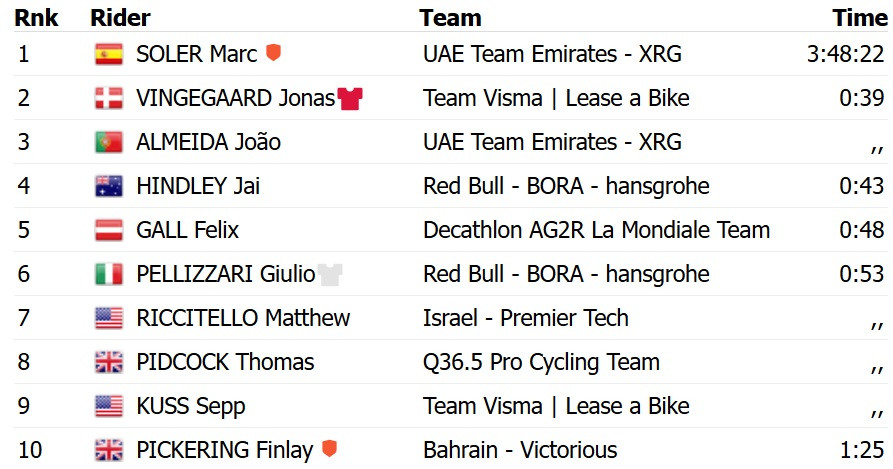Image resolution: width=893 pixels, height=469 pixels.
Task: Click the Team column header
Action: tap(450, 18)
